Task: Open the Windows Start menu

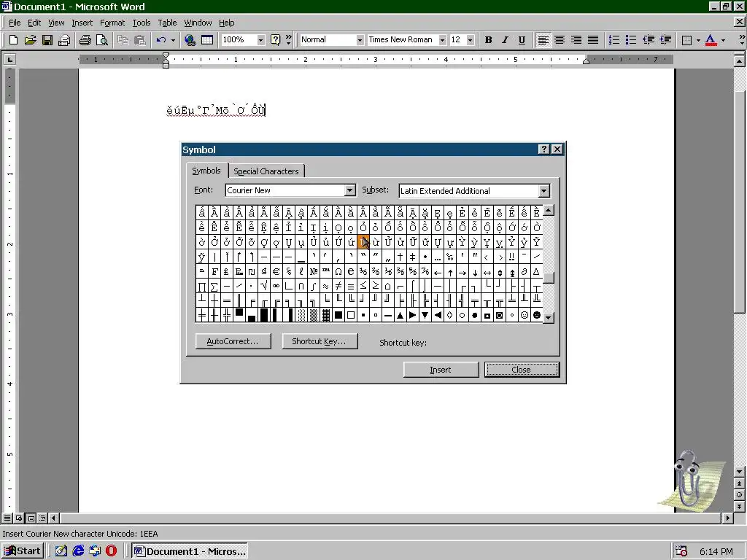Action: point(23,551)
